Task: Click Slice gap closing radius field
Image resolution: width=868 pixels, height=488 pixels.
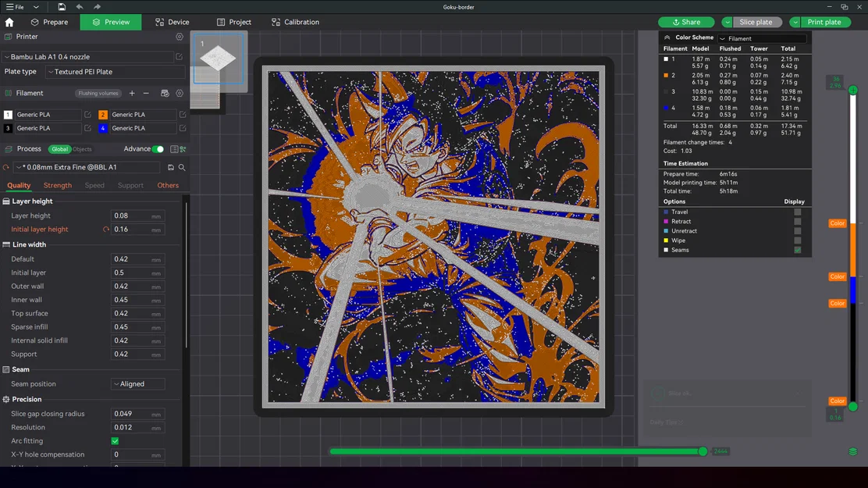Action: [x=137, y=414]
